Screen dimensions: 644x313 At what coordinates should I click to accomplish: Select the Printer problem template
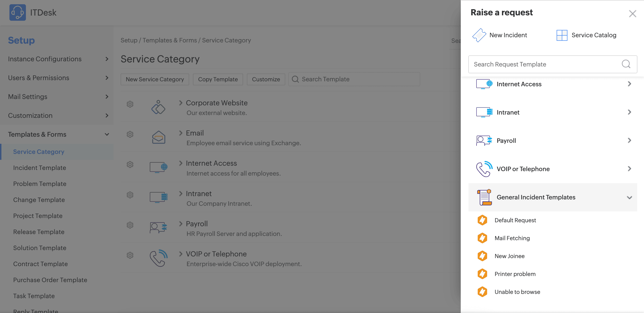click(x=515, y=274)
